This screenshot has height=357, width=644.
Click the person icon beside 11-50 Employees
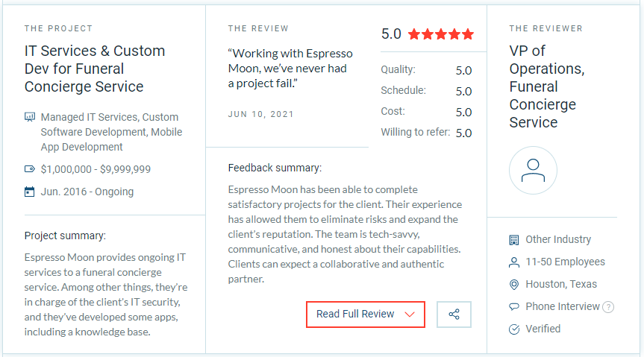(x=514, y=262)
